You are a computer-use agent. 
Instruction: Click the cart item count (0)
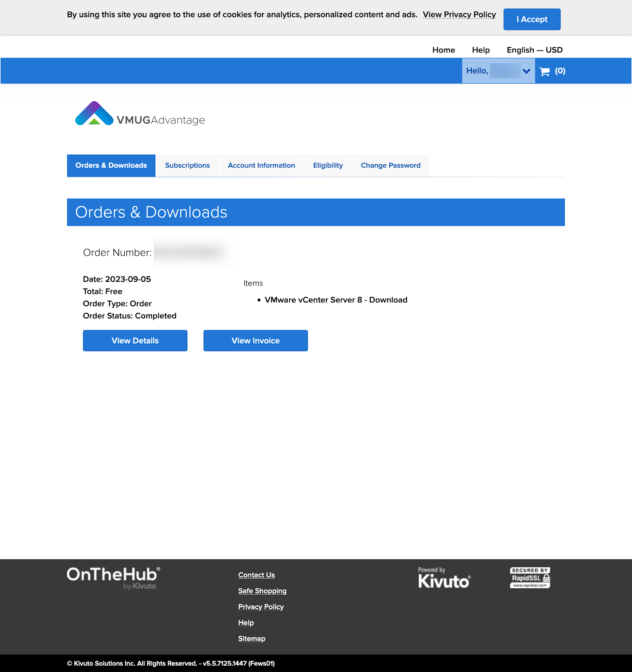(560, 71)
